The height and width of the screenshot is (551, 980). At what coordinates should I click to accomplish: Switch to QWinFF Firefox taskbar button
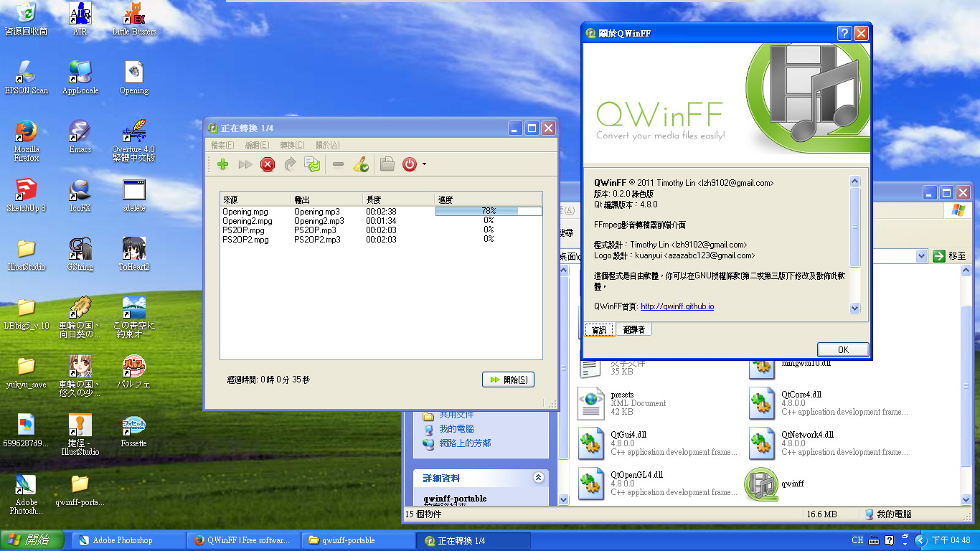coord(242,540)
